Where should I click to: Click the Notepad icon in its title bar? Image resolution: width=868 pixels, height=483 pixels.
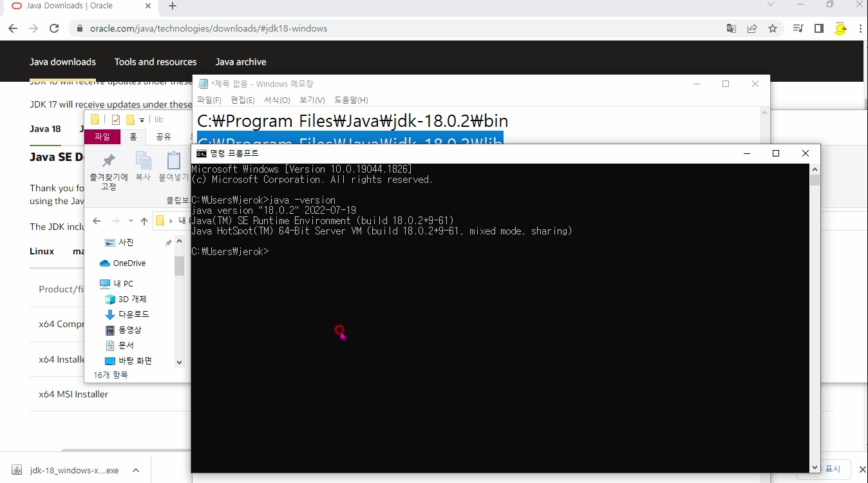(203, 84)
